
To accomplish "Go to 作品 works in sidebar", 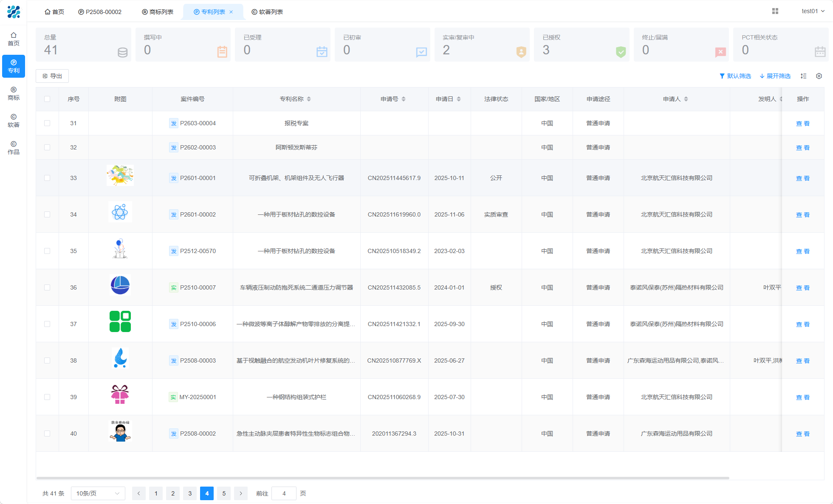I will click(x=14, y=148).
